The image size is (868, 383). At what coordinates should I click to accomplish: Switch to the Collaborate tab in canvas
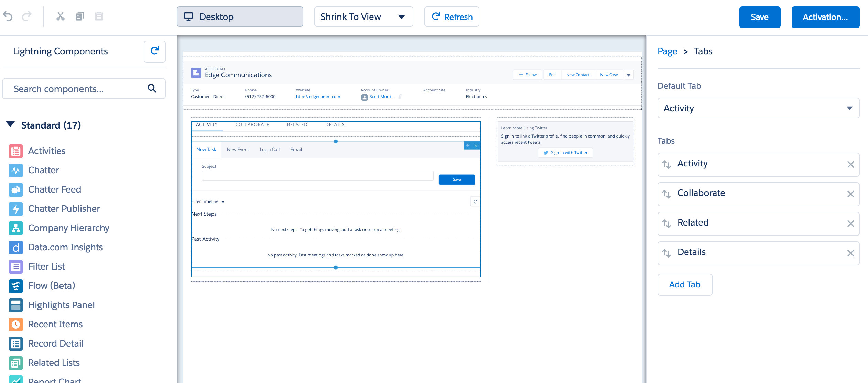[252, 125]
